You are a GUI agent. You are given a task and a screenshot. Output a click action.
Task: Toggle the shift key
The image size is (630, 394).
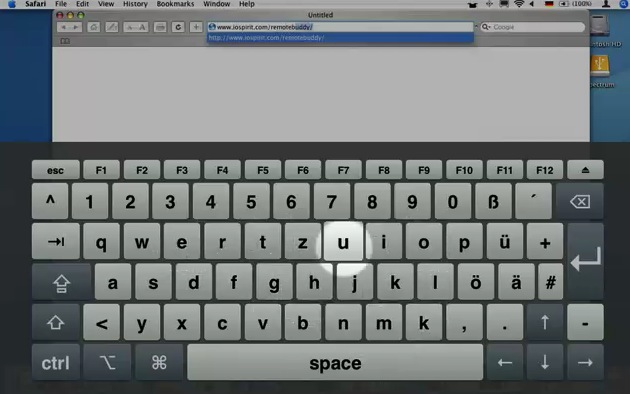pyautogui.click(x=56, y=322)
